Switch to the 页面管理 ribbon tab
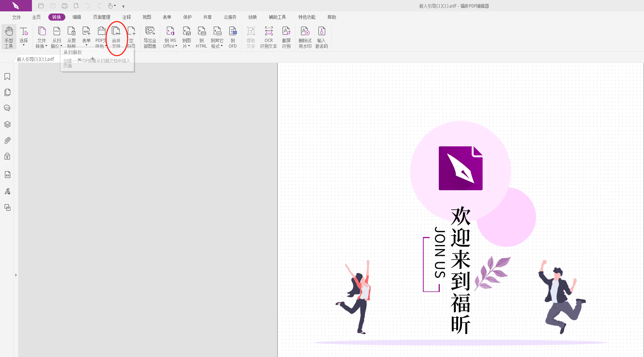644x357 pixels. [102, 17]
